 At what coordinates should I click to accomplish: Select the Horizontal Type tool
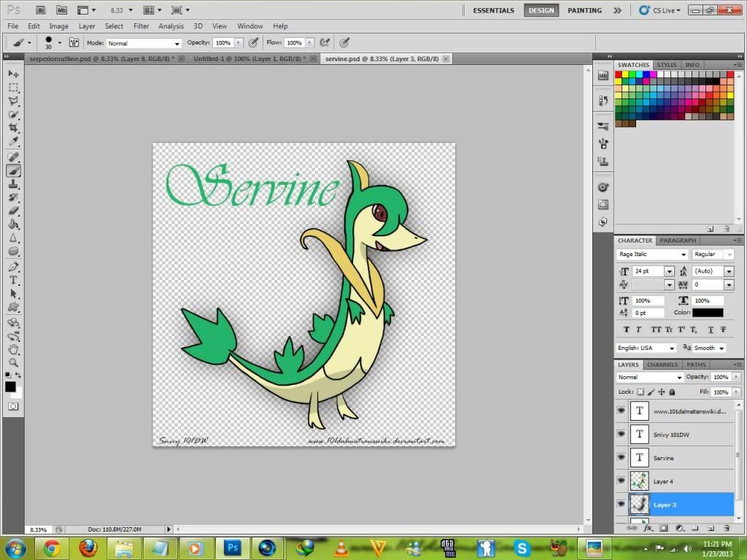(x=13, y=280)
